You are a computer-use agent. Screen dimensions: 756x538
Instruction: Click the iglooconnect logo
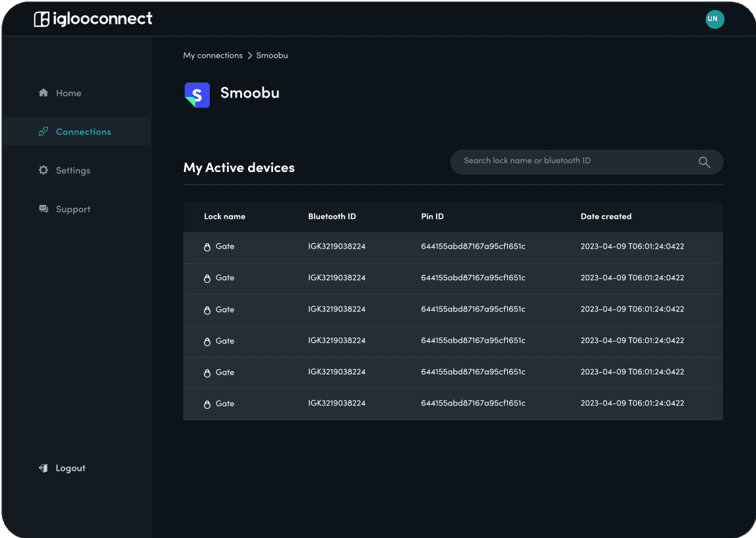[93, 18]
